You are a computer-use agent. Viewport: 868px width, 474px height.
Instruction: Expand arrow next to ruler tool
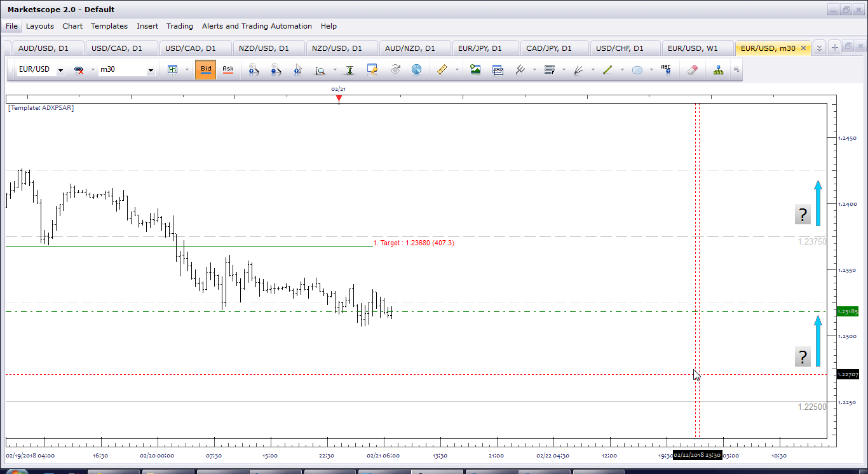[457, 70]
